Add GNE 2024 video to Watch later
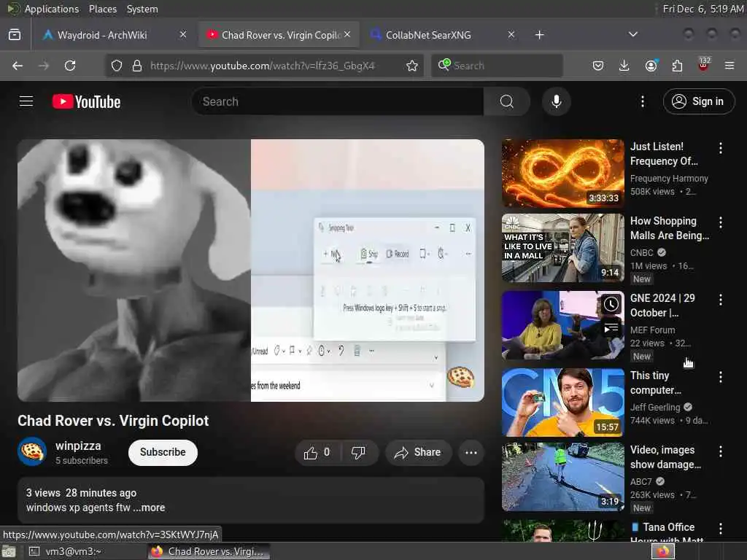The image size is (747, 560). tap(611, 304)
